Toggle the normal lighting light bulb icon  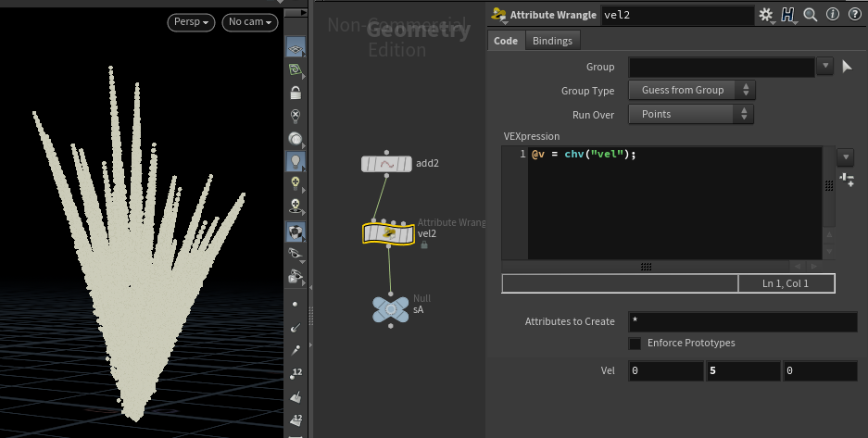click(296, 161)
